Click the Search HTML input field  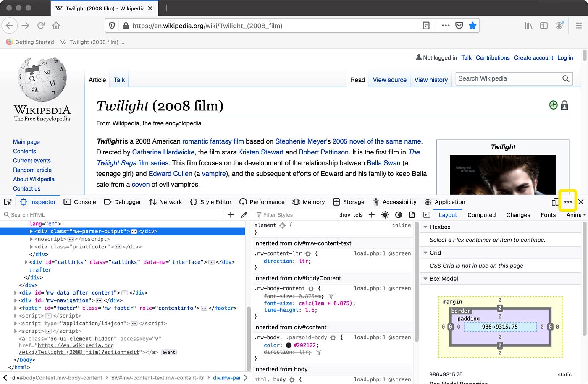[113, 215]
